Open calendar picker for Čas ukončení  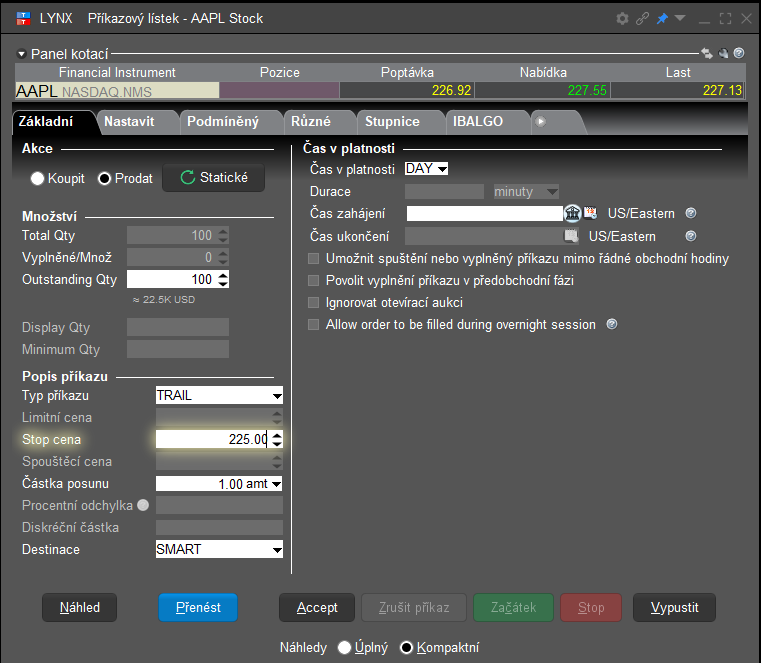(571, 236)
